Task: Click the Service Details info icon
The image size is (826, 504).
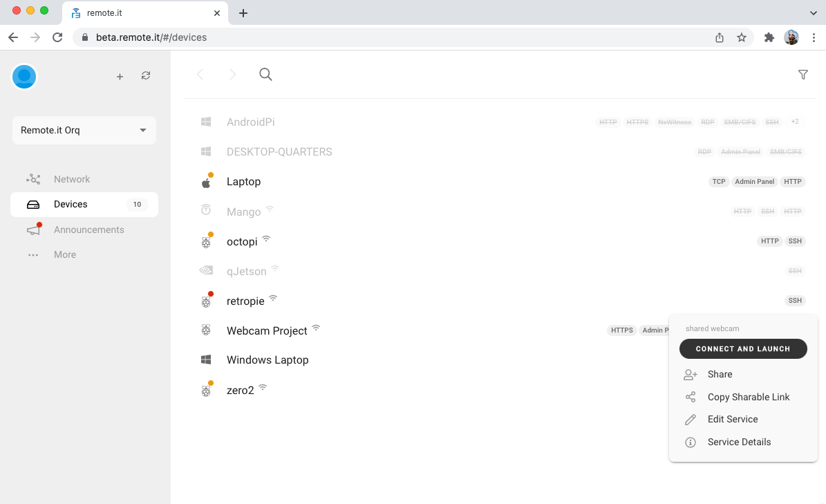Action: click(690, 442)
